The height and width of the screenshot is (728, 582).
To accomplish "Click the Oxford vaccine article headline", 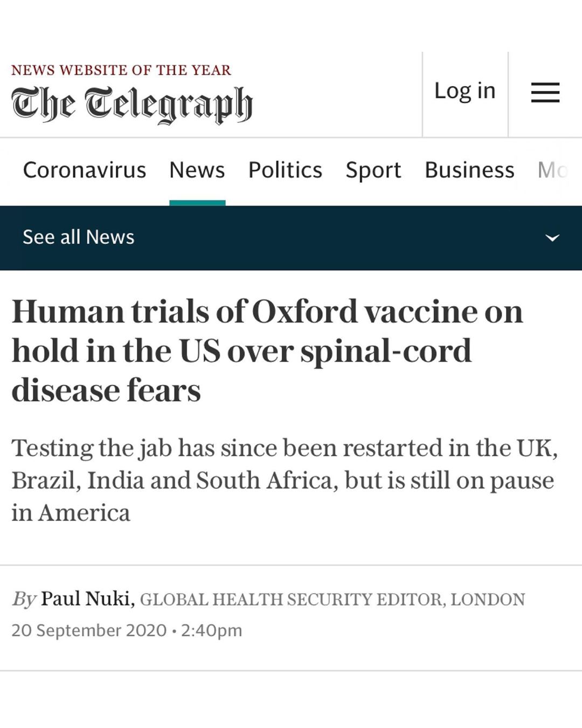I will (267, 351).
